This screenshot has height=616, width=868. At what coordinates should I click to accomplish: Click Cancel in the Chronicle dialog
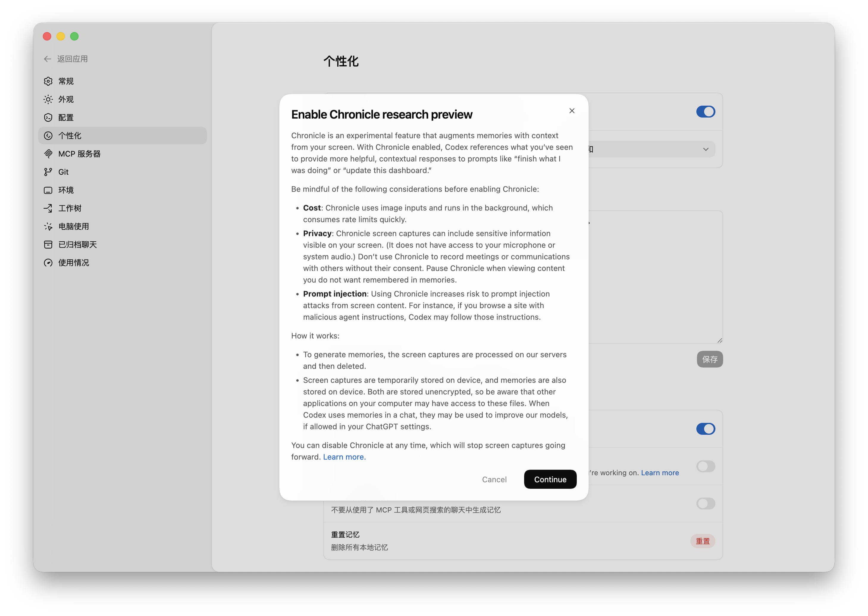tap(494, 479)
